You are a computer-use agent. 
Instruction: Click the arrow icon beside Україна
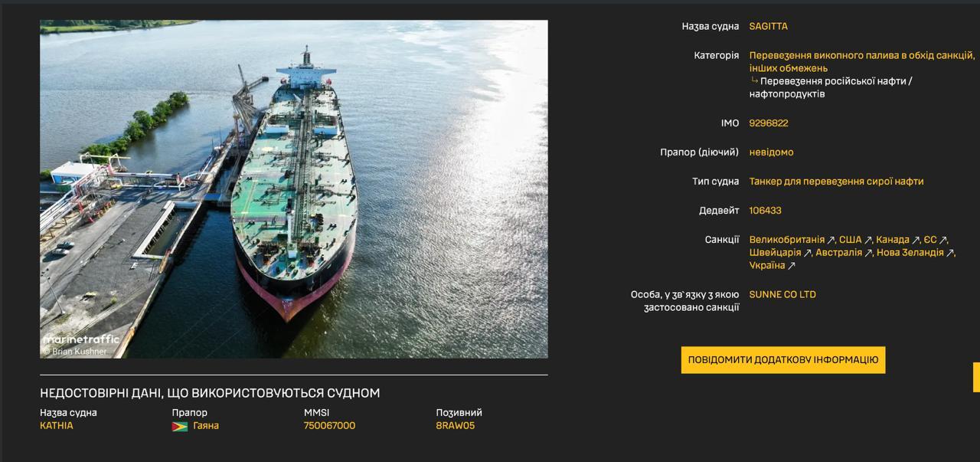tap(792, 266)
